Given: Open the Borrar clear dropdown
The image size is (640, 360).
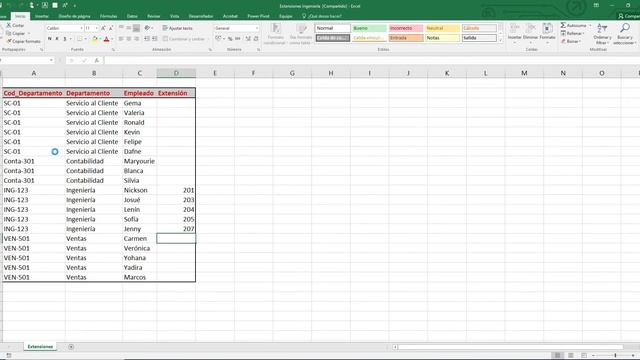Looking at the screenshot, I should click(571, 41).
